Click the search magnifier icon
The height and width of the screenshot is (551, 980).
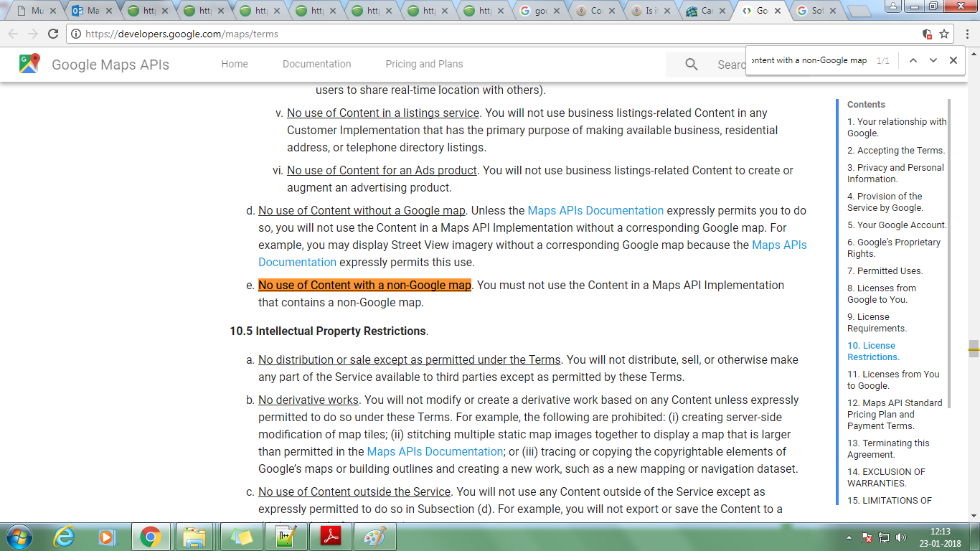tap(692, 65)
